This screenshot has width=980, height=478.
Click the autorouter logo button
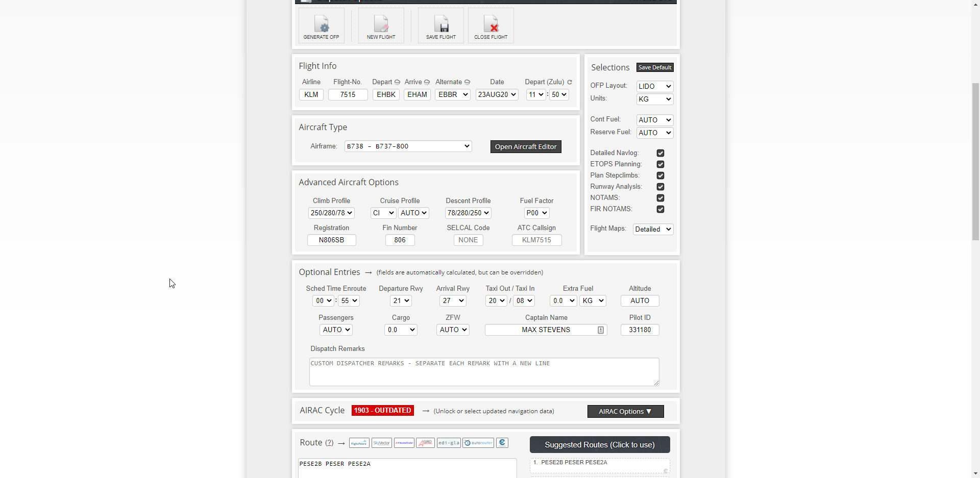[478, 443]
